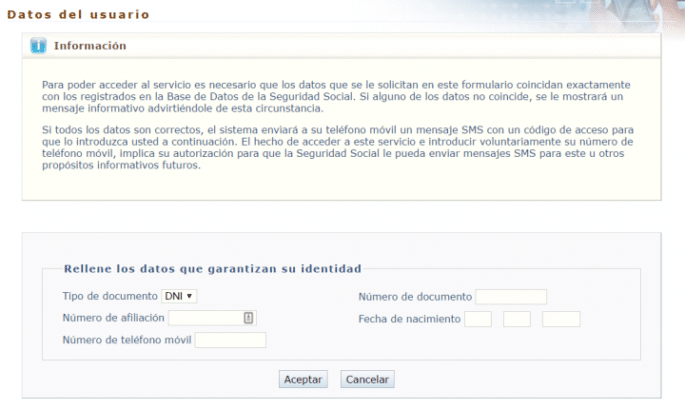Screen dimensions: 685x409
Task: Click the Número de teléfono móvil label
Action: [126, 340]
